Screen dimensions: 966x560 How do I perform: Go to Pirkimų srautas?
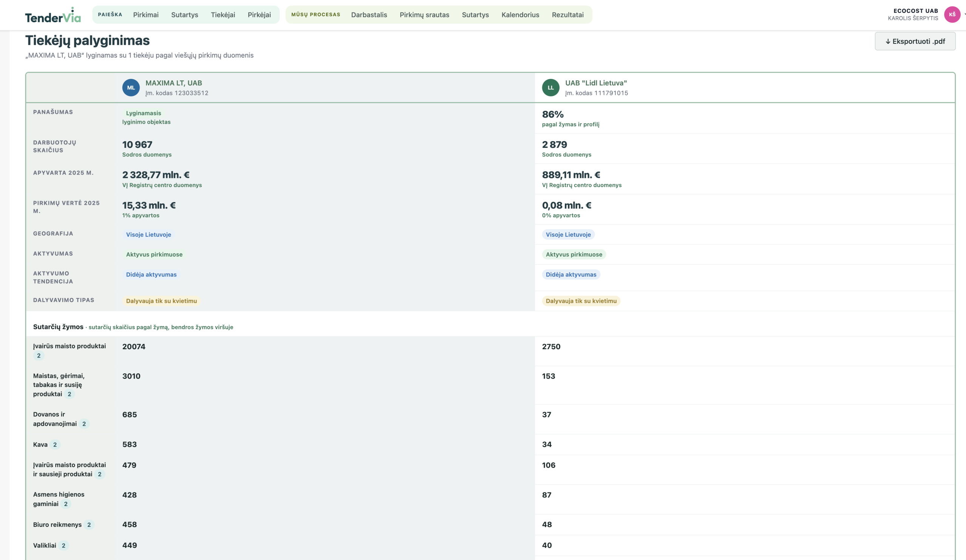point(425,15)
